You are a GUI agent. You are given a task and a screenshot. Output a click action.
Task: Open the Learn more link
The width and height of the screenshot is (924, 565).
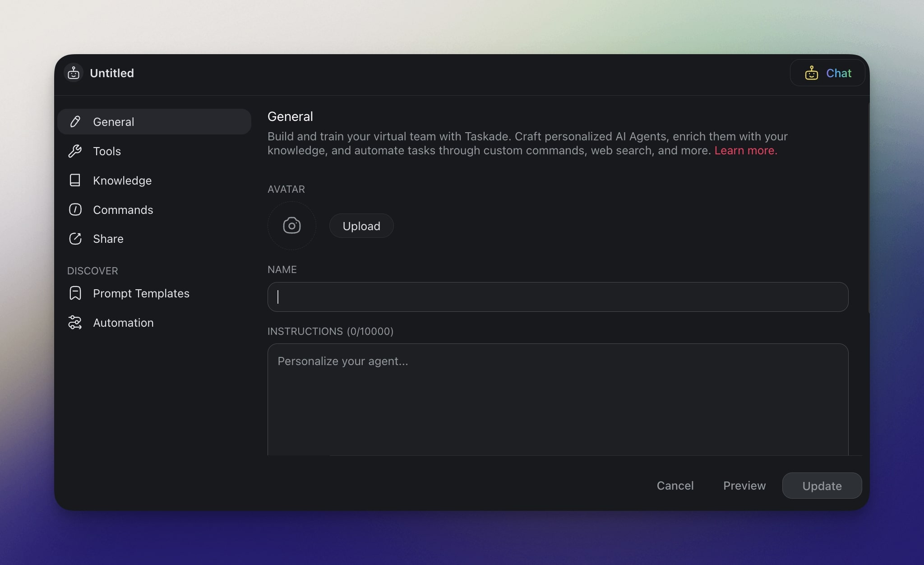click(745, 150)
